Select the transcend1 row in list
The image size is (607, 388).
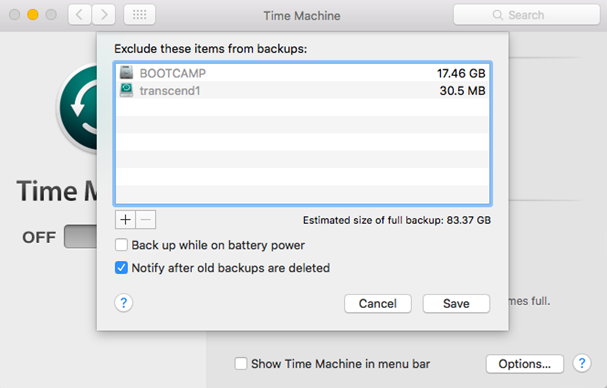(x=302, y=90)
